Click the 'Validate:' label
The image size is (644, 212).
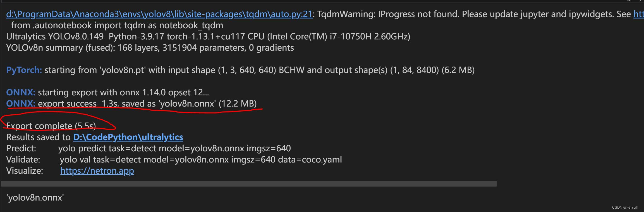click(23, 159)
